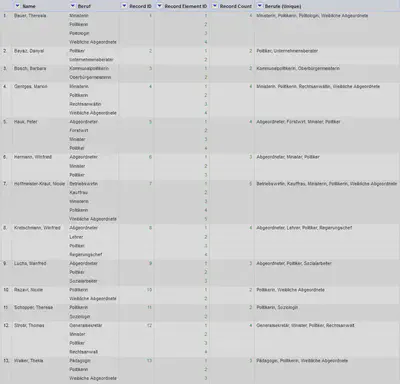Select the Name cell Bauer, Theresia
The image size is (400, 384).
(30, 16)
